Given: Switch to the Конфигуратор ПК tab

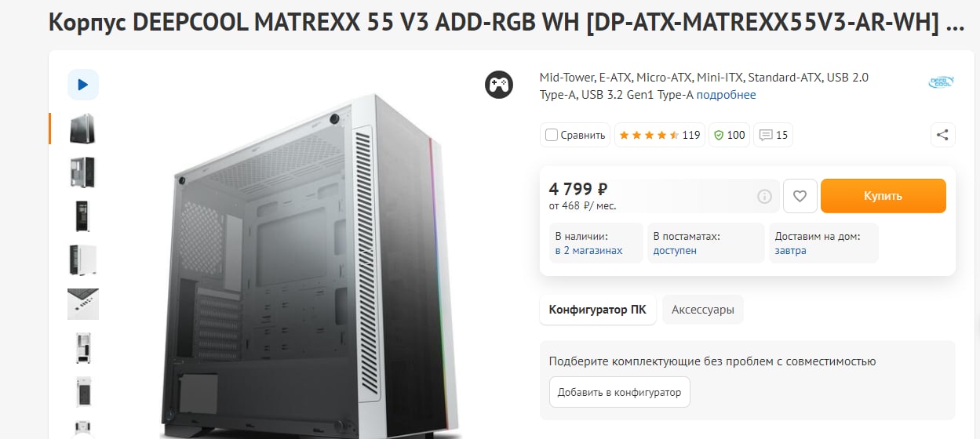Looking at the screenshot, I should (x=597, y=310).
